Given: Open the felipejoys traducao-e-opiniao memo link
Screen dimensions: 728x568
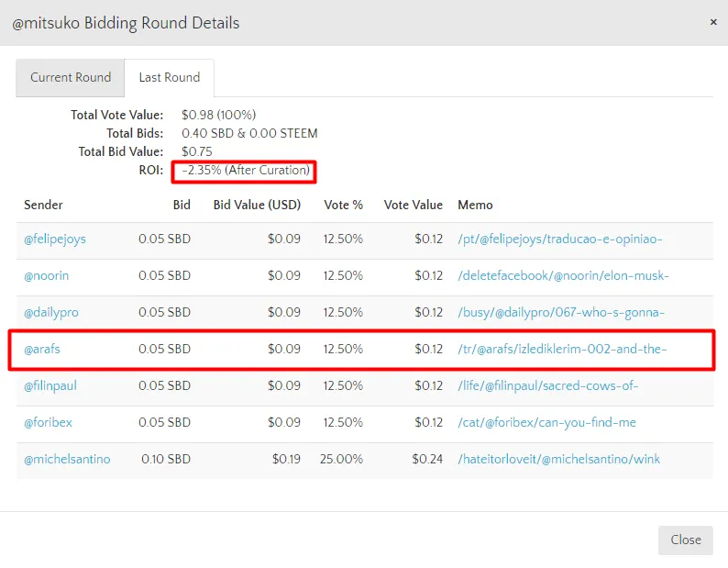Looking at the screenshot, I should click(x=559, y=239).
